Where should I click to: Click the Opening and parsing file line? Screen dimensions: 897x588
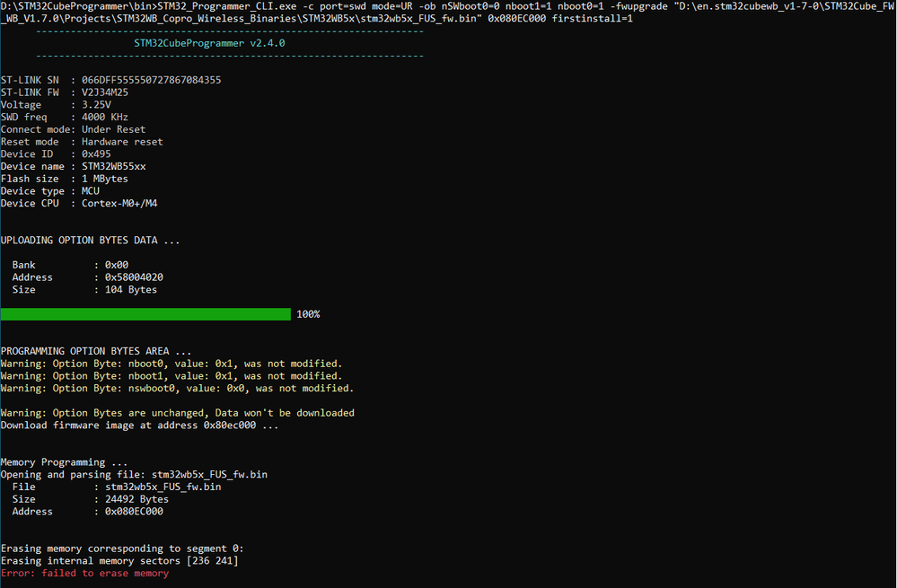pos(135,474)
